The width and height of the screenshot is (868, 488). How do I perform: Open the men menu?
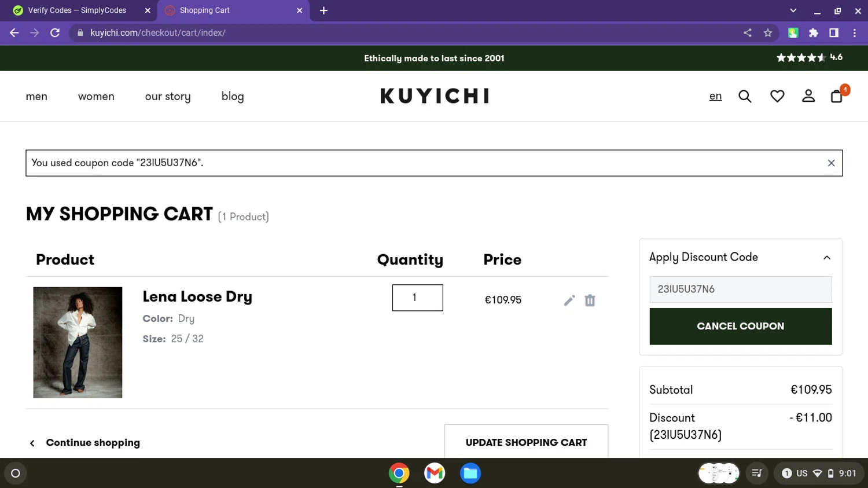coord(36,97)
